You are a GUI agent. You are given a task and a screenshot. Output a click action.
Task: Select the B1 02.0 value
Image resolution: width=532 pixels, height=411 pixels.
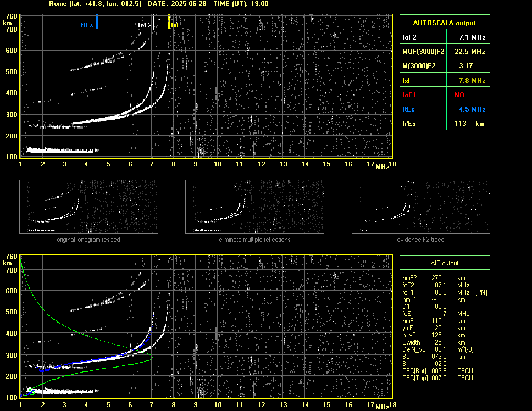[x=440, y=364]
